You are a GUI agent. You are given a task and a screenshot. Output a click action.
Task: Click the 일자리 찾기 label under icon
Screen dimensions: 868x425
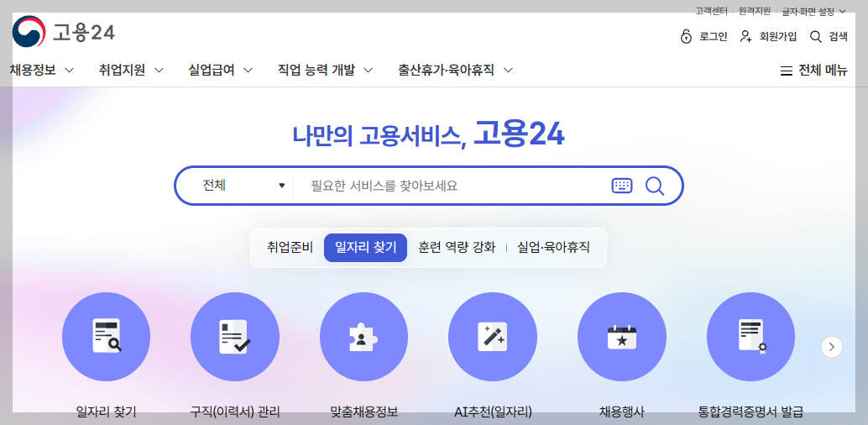(107, 412)
